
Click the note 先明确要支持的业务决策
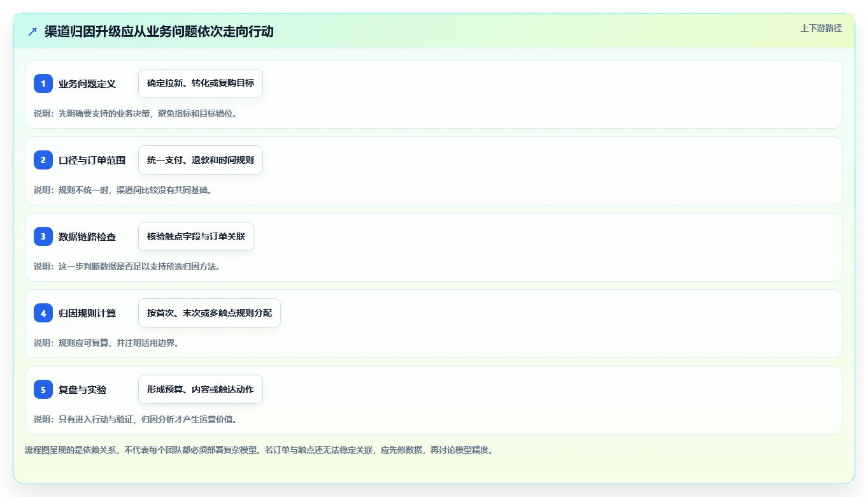[104, 113]
